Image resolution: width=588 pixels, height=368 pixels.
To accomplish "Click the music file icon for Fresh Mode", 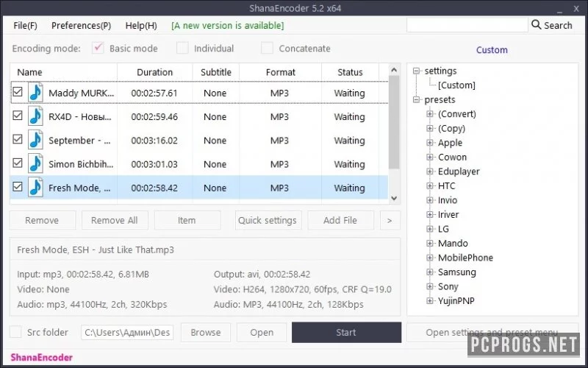I will [x=35, y=188].
